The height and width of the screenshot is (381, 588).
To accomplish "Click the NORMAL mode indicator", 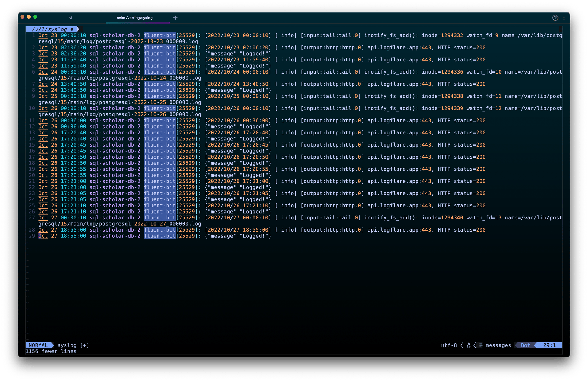I will pyautogui.click(x=38, y=345).
